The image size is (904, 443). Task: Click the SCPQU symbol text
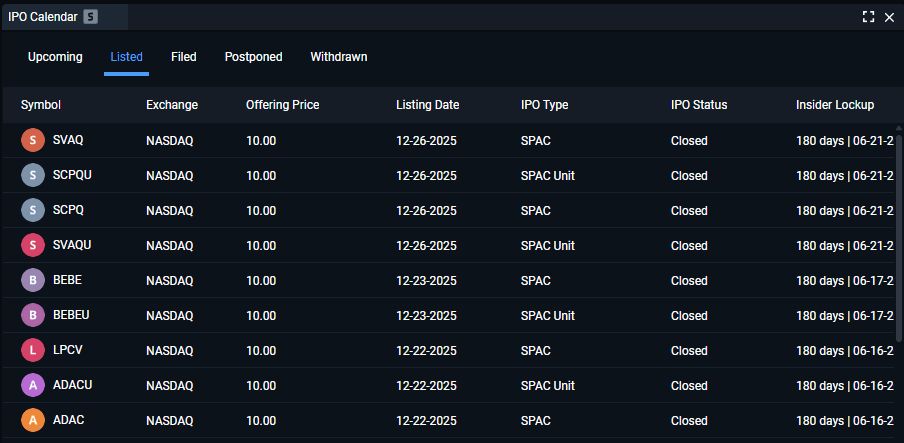72,175
